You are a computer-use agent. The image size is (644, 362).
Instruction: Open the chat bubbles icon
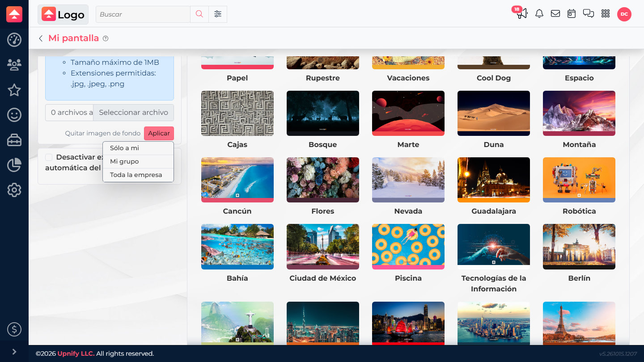coord(589,14)
